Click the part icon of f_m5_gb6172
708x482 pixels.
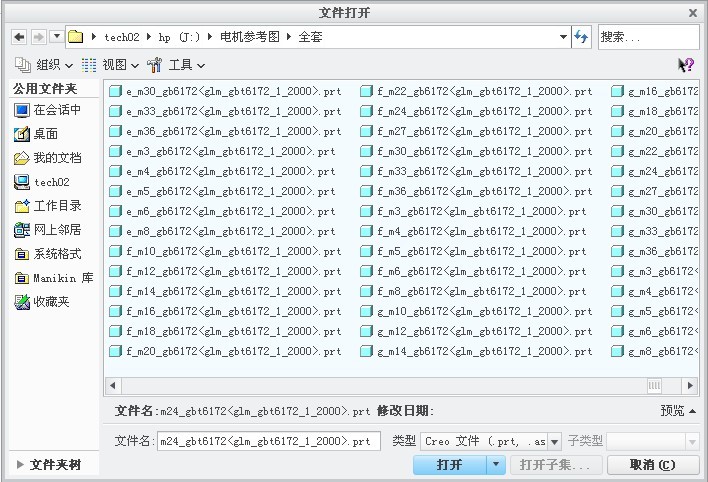tap(367, 251)
